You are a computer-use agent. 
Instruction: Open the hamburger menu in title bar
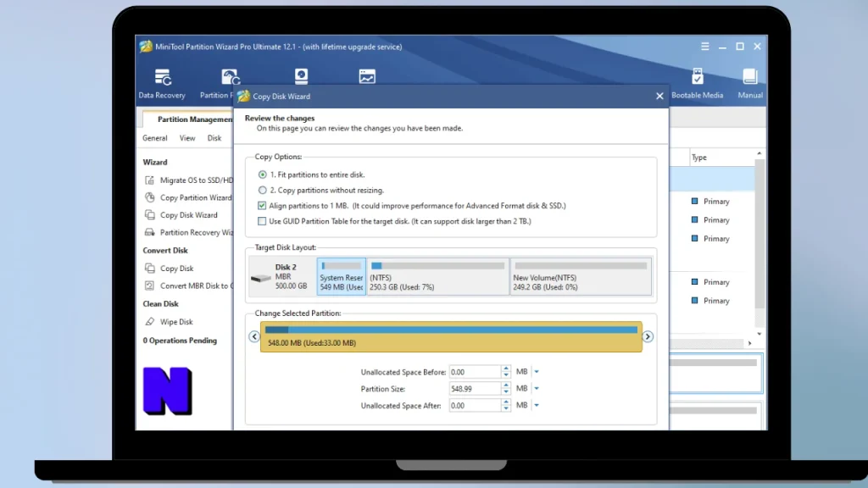[x=704, y=47]
